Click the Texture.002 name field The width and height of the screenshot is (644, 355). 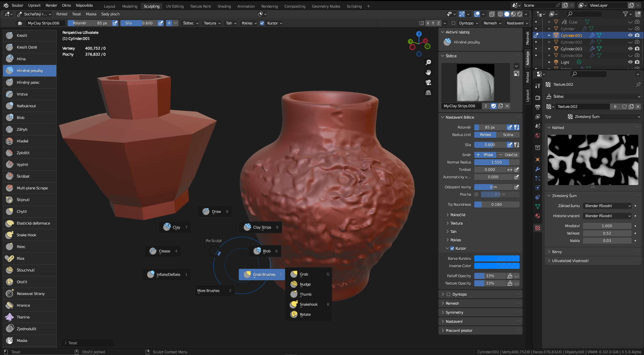point(583,107)
